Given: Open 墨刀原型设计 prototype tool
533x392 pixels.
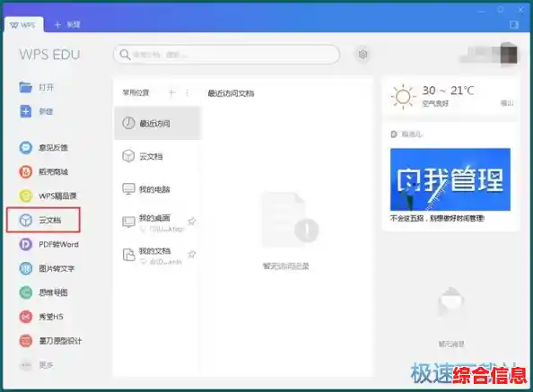Looking at the screenshot, I should [x=50, y=341].
